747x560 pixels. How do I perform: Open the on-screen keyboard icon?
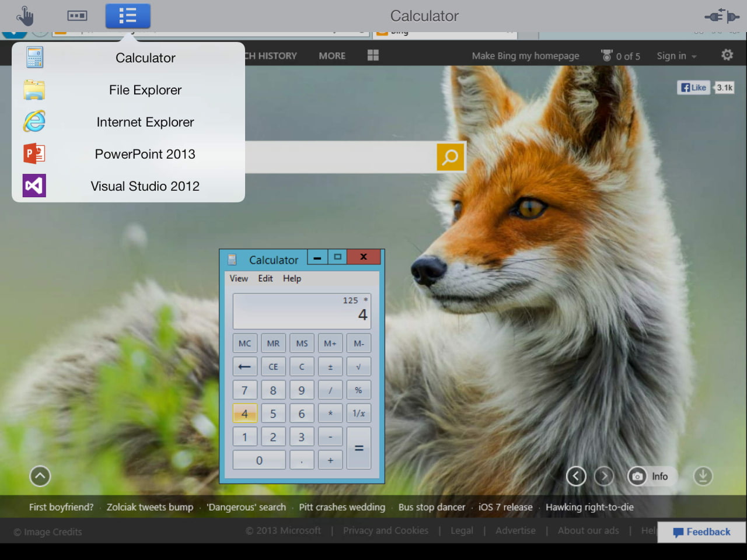[x=76, y=16]
